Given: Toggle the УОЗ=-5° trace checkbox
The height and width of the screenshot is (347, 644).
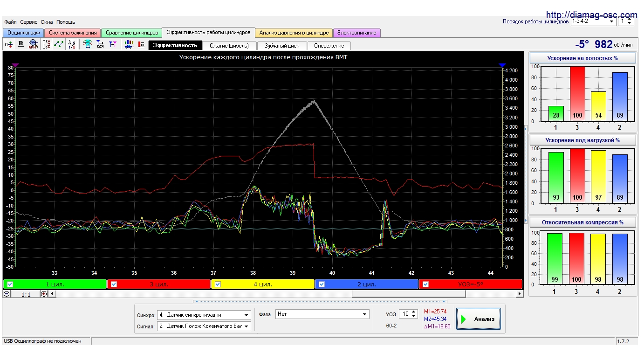Looking at the screenshot, I should (426, 284).
